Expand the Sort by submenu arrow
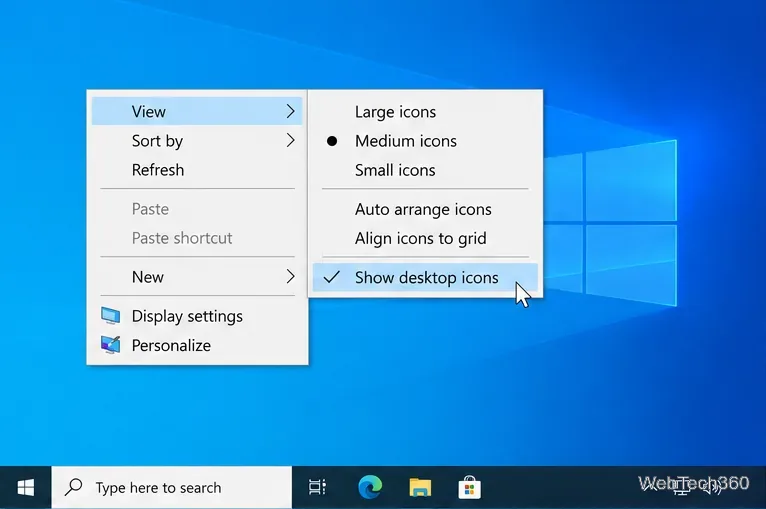This screenshot has height=509, width=766. (x=290, y=141)
